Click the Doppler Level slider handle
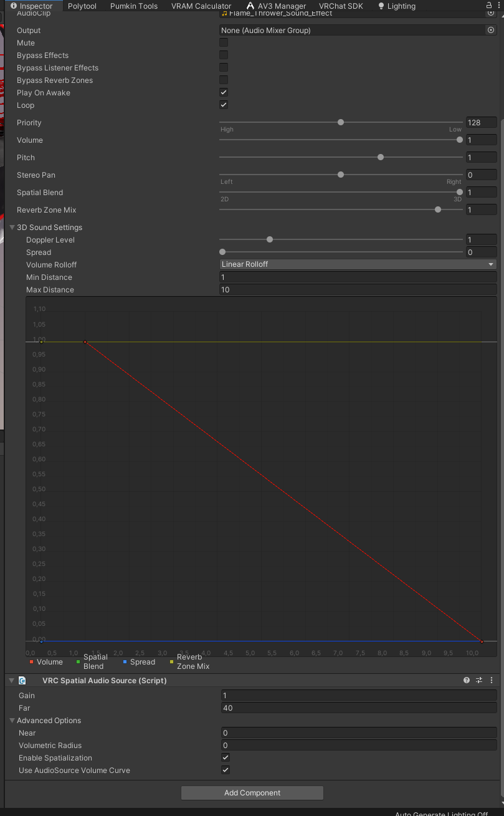 (270, 239)
